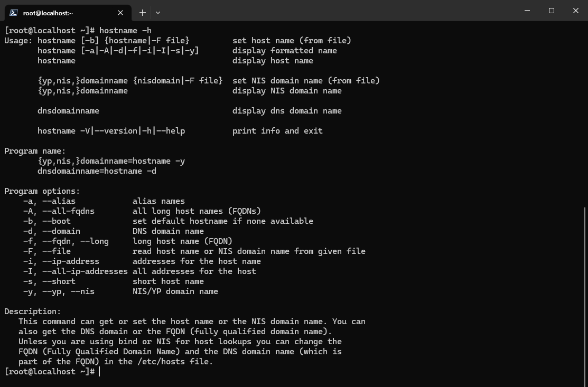Image resolution: width=588 pixels, height=387 pixels.
Task: Click the PowerShell icon in the tab
Action: point(14,13)
